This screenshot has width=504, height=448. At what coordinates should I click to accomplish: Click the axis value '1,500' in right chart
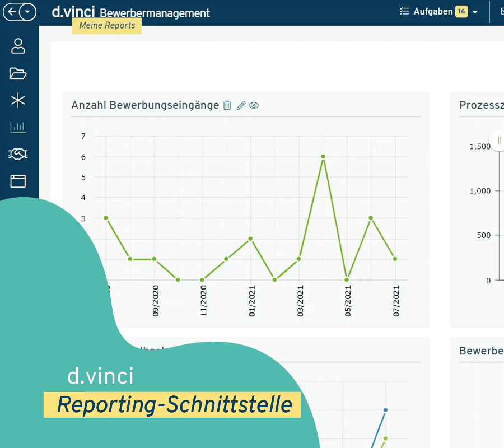pyautogui.click(x=480, y=147)
